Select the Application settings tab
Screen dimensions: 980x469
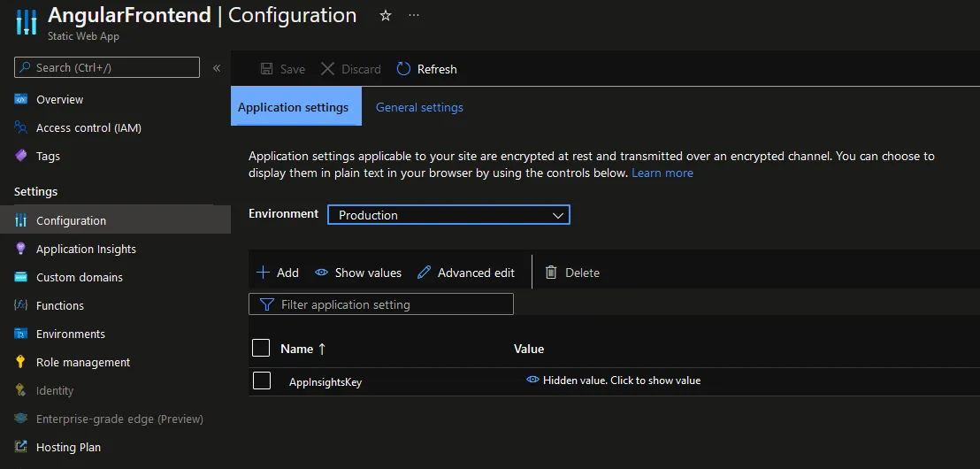pyautogui.click(x=294, y=107)
